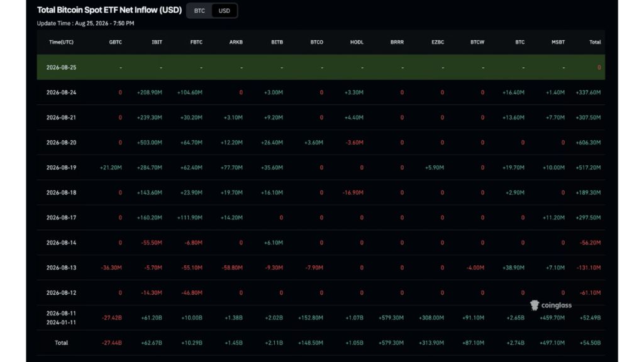Click the 2026-08-11 to 2024-01-11 range cell
The height and width of the screenshot is (362, 644).
click(61, 317)
